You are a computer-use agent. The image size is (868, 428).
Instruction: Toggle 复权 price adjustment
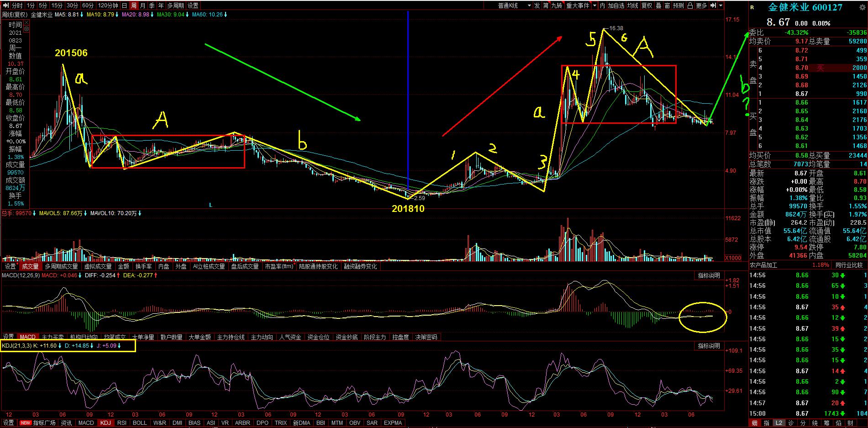[x=647, y=5]
